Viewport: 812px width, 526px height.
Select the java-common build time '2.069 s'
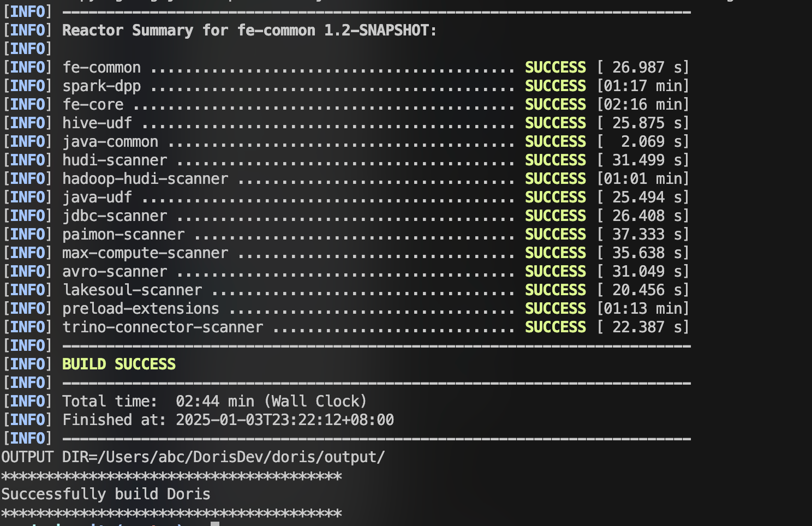tap(652, 141)
